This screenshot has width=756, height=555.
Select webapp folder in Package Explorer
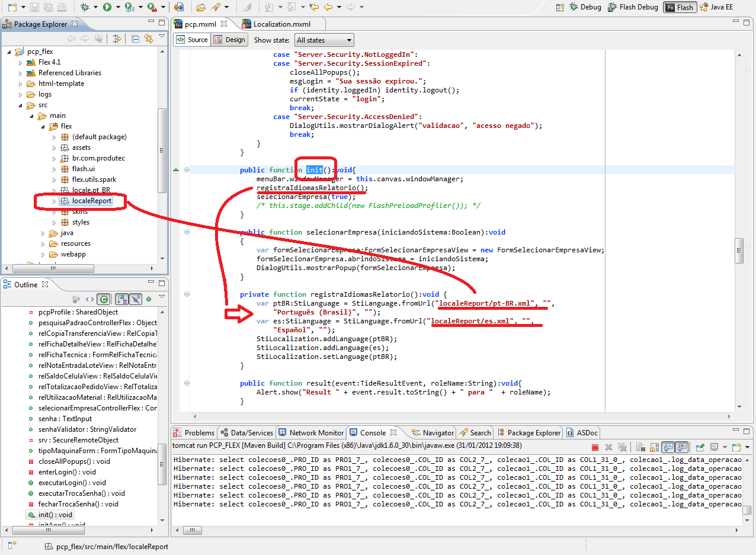click(73, 254)
